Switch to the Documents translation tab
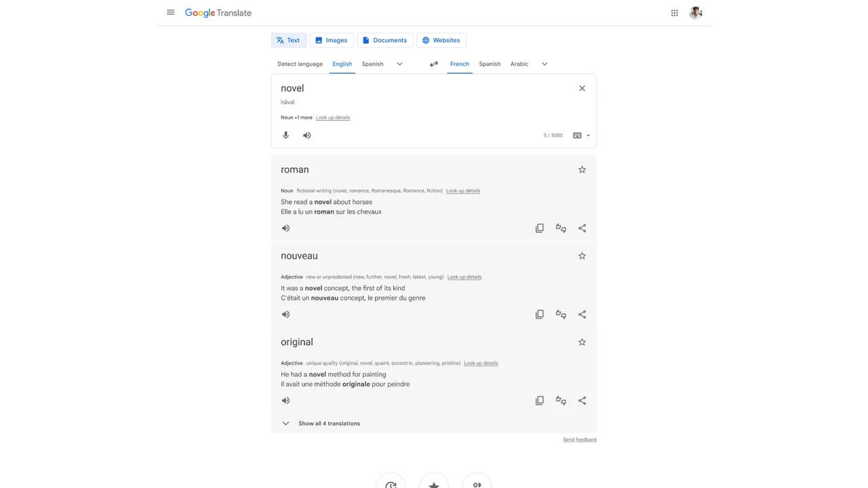Screen dimensions: 868x488 click(385, 40)
